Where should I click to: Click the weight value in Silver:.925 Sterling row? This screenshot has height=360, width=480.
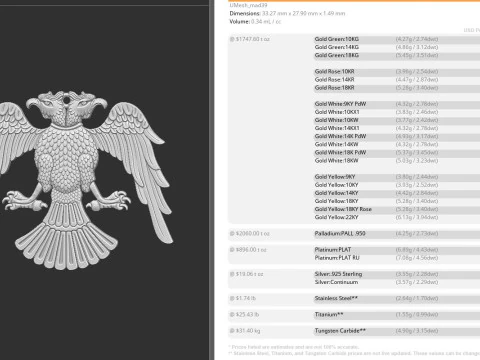coord(417,274)
